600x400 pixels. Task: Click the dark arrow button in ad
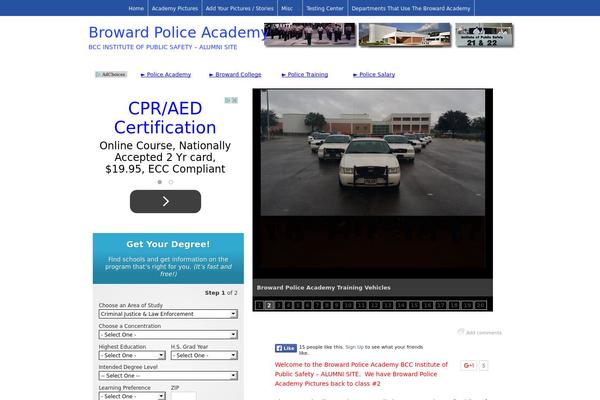pyautogui.click(x=165, y=201)
